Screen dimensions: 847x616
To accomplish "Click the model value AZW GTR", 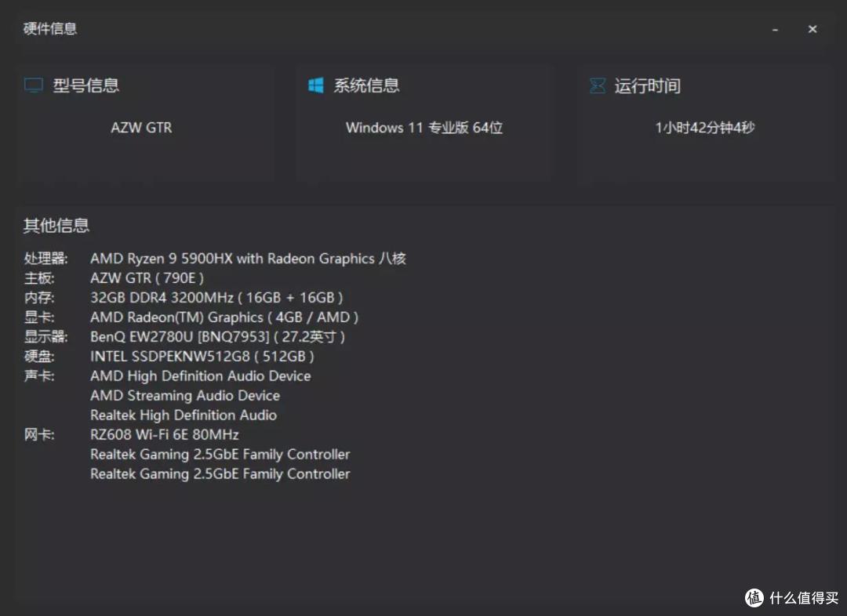I will [x=141, y=128].
